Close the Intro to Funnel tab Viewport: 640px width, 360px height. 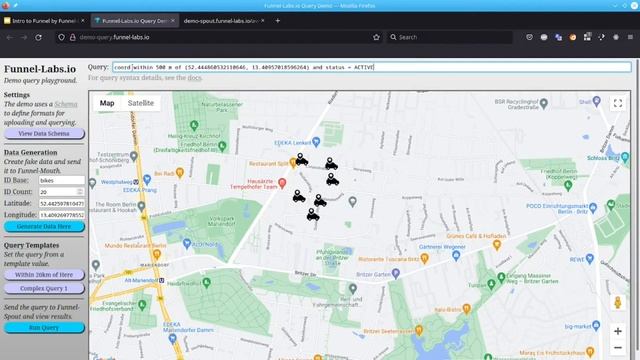point(82,20)
